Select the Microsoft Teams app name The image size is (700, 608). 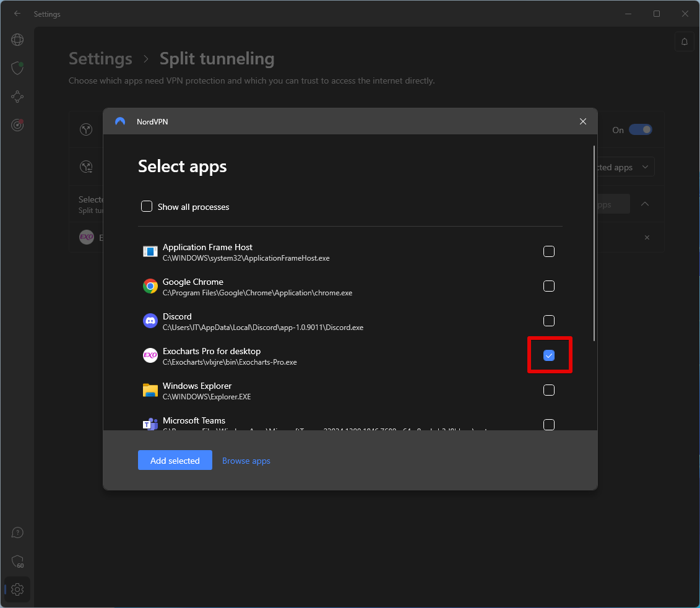coord(194,420)
